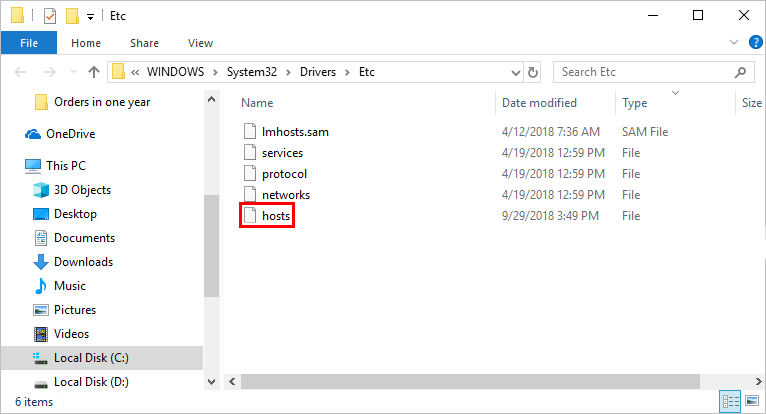
Task: Click the networks file icon
Action: tap(250, 195)
